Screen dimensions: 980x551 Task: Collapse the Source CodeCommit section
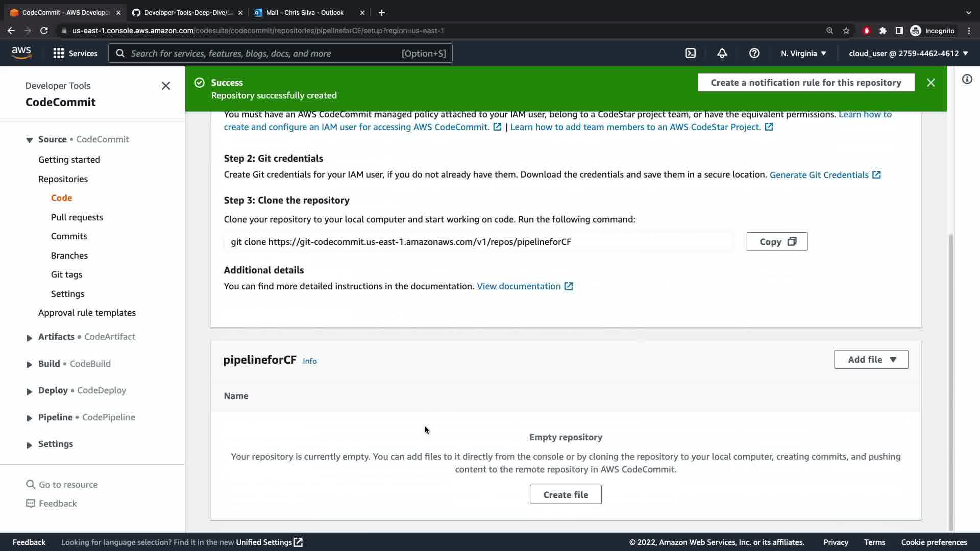click(x=30, y=140)
